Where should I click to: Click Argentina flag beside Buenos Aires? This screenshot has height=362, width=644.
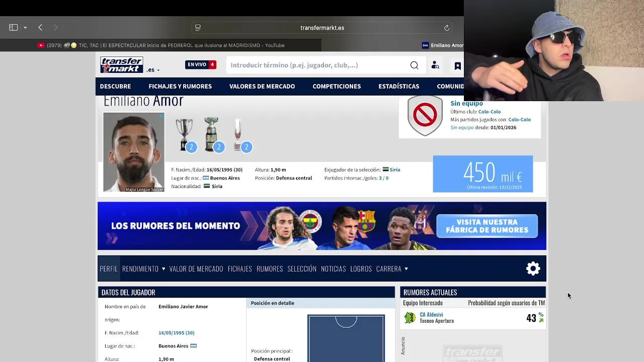[193, 346]
